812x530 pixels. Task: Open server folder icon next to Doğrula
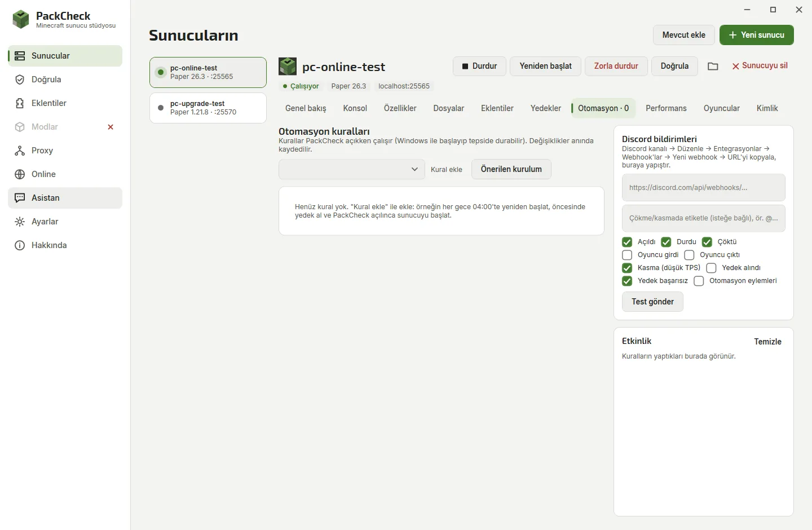point(713,66)
